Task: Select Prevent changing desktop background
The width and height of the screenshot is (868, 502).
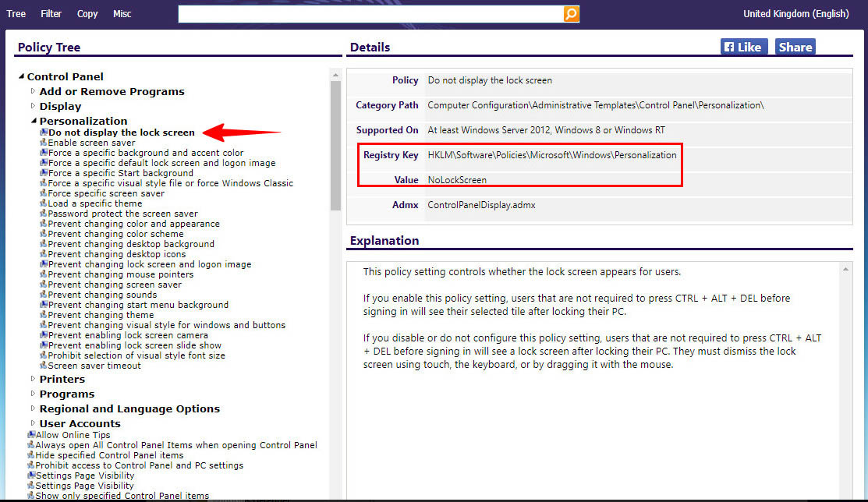Action: pyautogui.click(x=131, y=244)
